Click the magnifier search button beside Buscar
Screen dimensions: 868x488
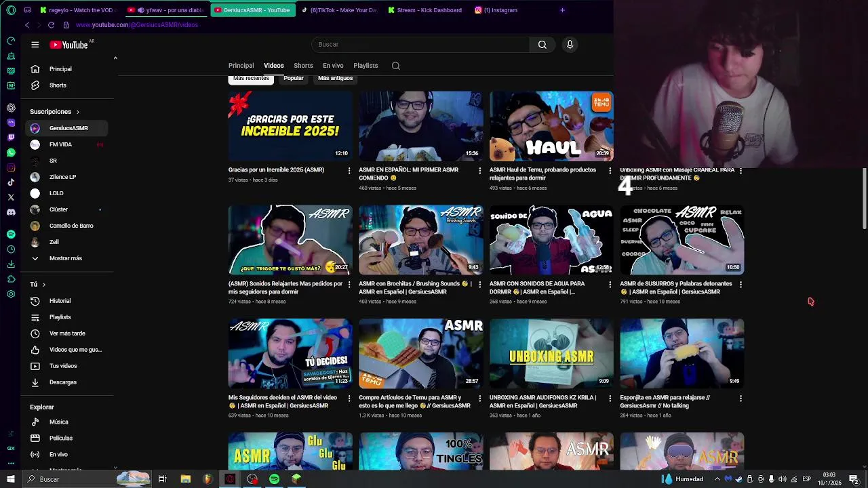click(x=542, y=45)
